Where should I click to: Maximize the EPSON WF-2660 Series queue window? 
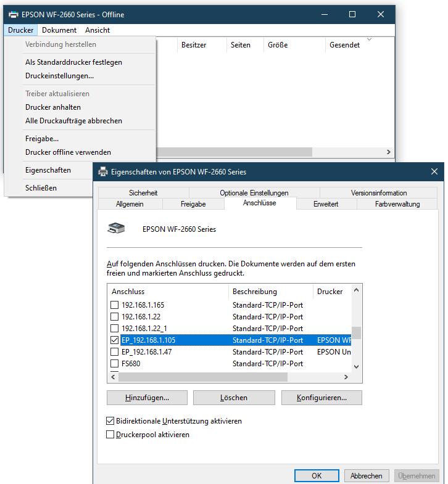352,15
